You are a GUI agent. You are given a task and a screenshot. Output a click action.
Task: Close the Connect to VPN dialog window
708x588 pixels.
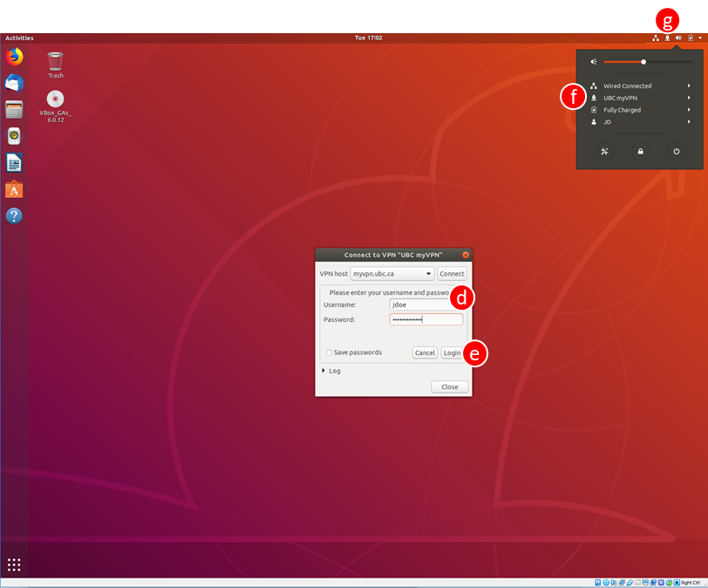click(x=466, y=255)
